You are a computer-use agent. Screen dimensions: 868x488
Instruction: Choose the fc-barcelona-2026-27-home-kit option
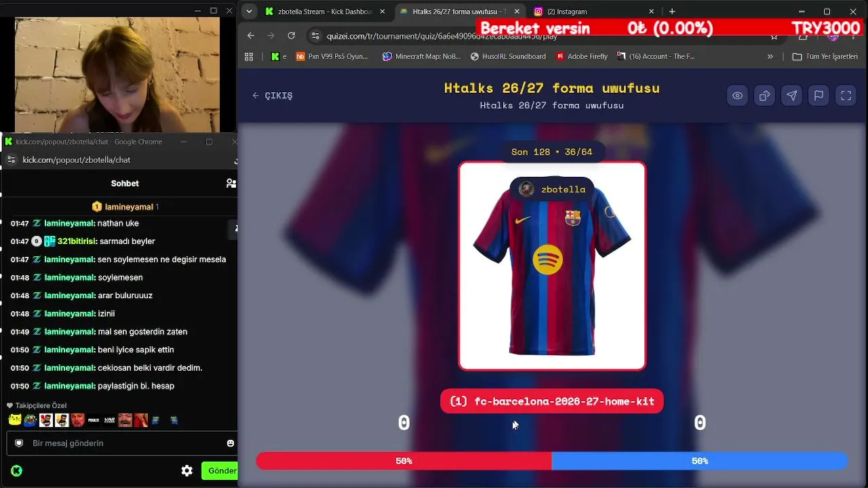552,401
